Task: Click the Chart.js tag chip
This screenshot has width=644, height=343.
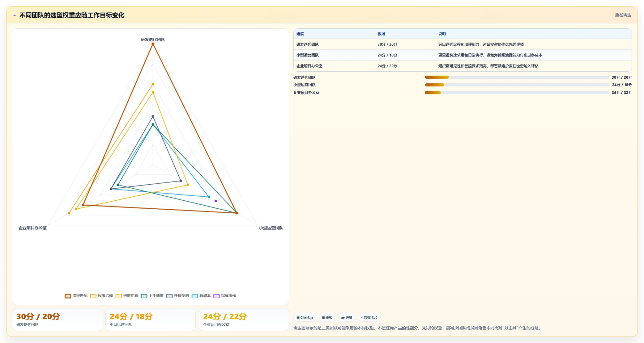Action: coord(305,317)
